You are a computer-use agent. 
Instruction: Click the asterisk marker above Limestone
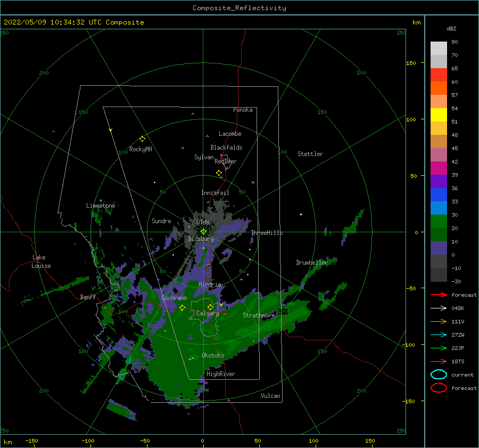pos(101,201)
